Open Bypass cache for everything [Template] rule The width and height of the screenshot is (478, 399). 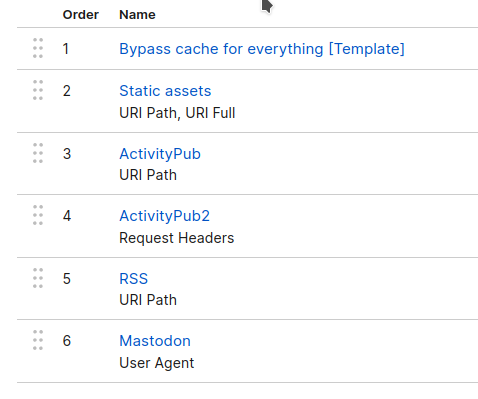[262, 49]
